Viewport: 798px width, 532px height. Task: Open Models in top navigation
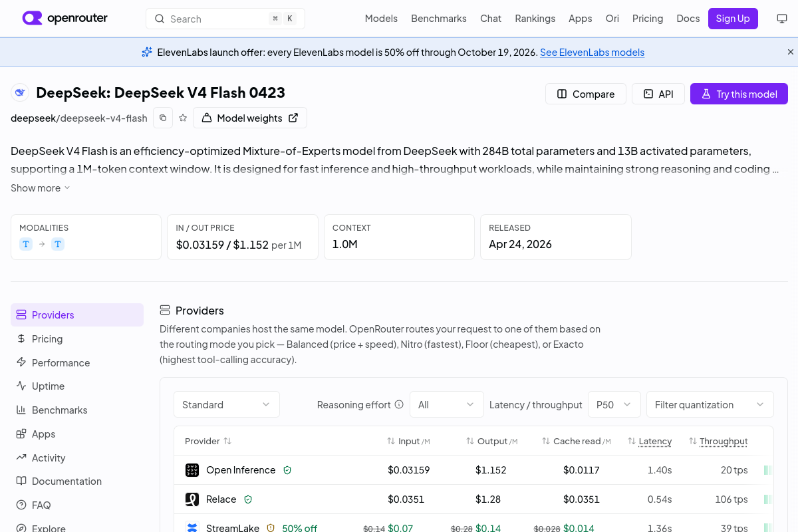click(381, 19)
